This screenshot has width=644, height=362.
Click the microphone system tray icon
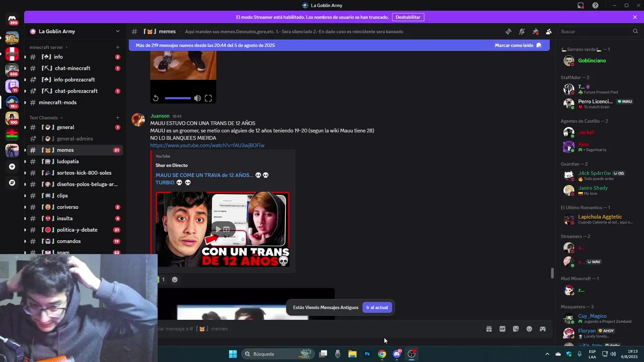[580, 354]
